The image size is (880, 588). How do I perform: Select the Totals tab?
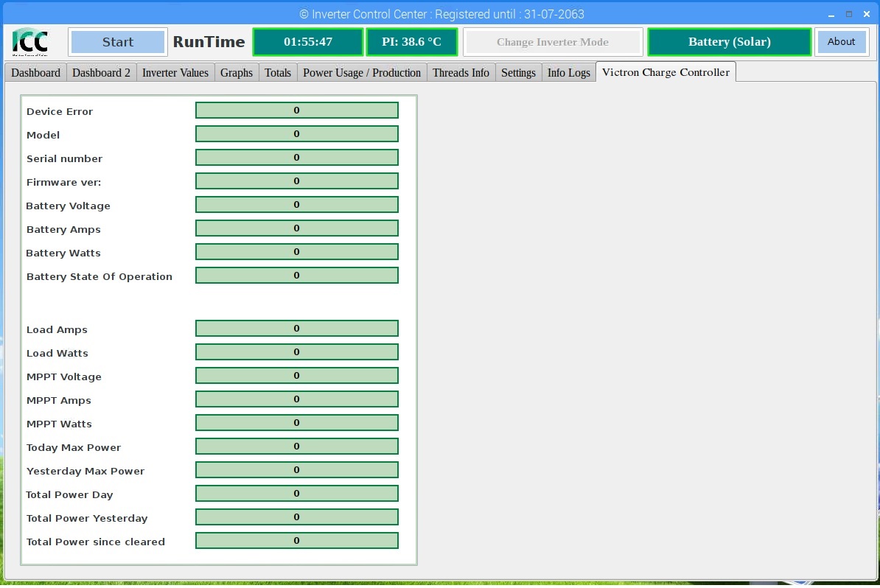click(278, 72)
